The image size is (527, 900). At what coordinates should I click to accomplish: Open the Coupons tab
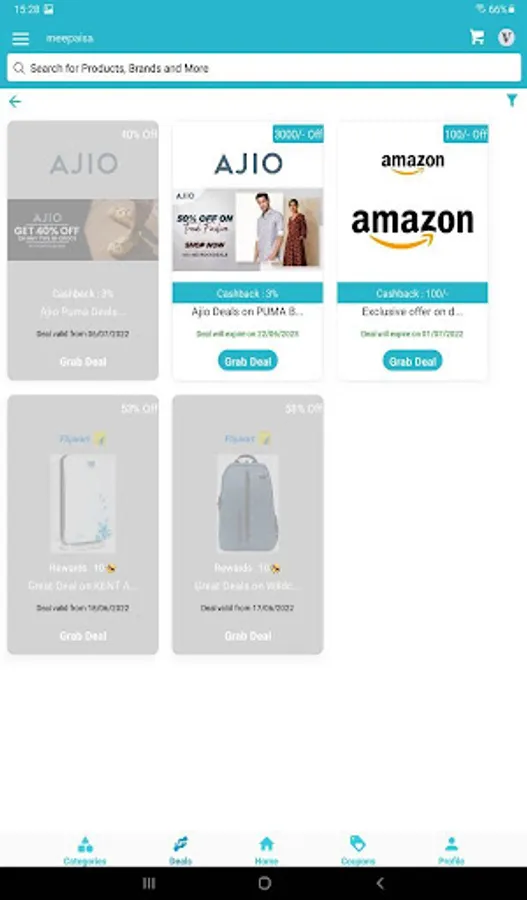358,851
